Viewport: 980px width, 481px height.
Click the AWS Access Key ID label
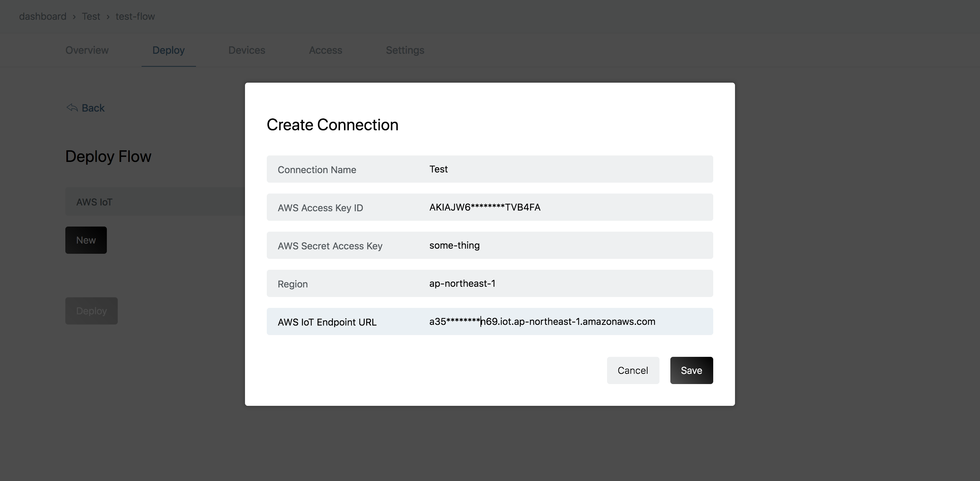[320, 208]
